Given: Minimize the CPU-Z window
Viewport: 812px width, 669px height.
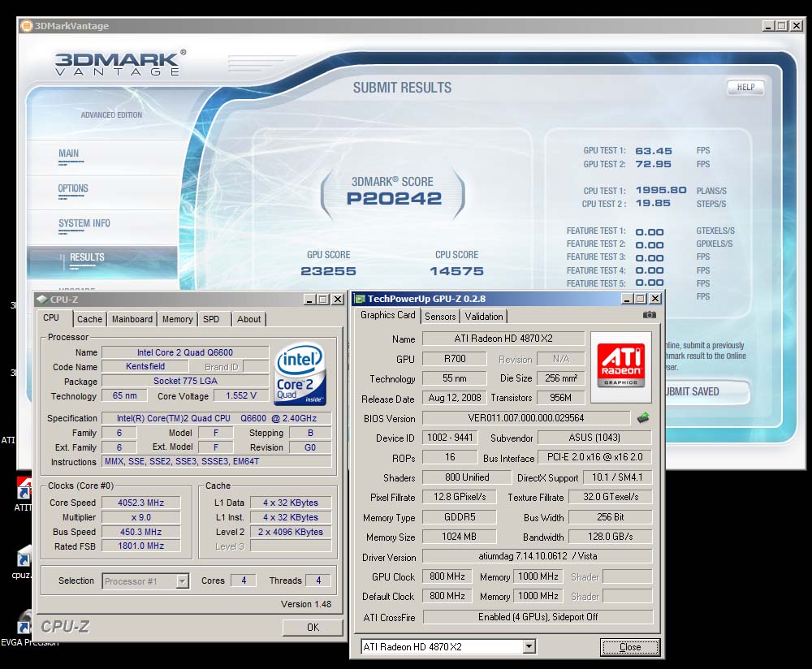Looking at the screenshot, I should [x=309, y=300].
